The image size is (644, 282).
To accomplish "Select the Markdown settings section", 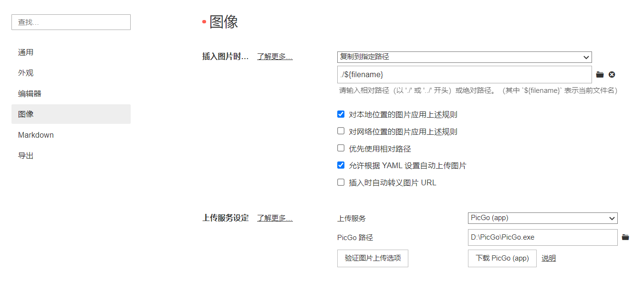I will click(x=36, y=135).
